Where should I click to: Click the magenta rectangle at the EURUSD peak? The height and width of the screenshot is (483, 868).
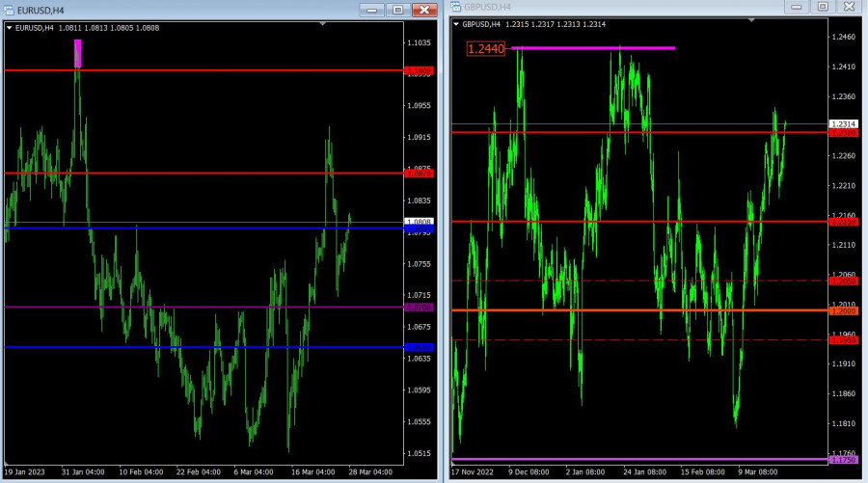[x=78, y=53]
